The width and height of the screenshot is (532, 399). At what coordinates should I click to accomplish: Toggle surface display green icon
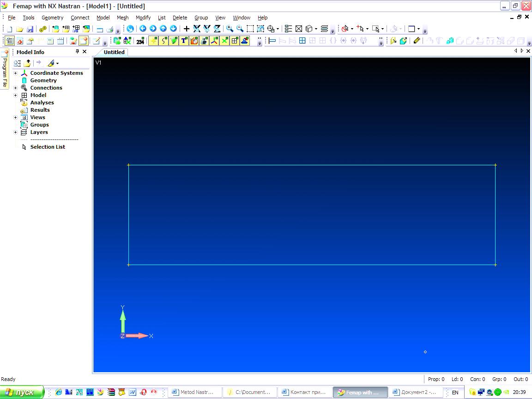174,41
